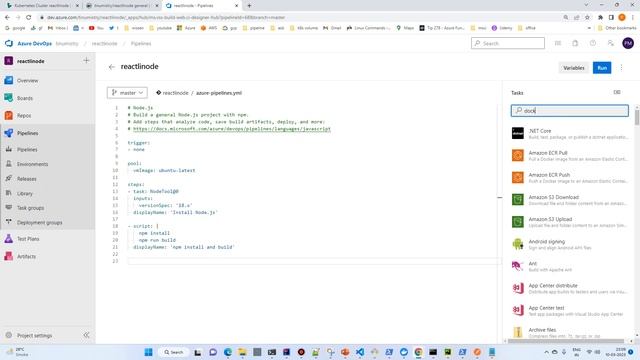640x360 pixels.
Task: Select the Amazon S3 Download task
Action: [x=570, y=200]
